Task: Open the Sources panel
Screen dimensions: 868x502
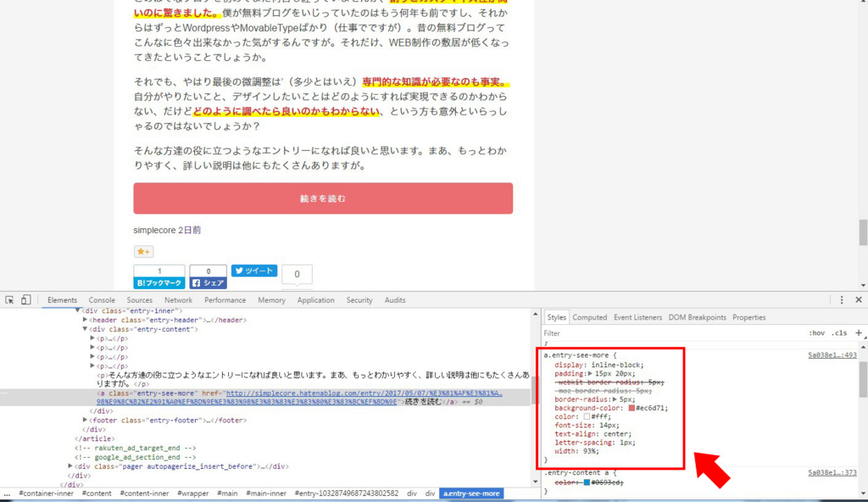Action: click(x=140, y=299)
